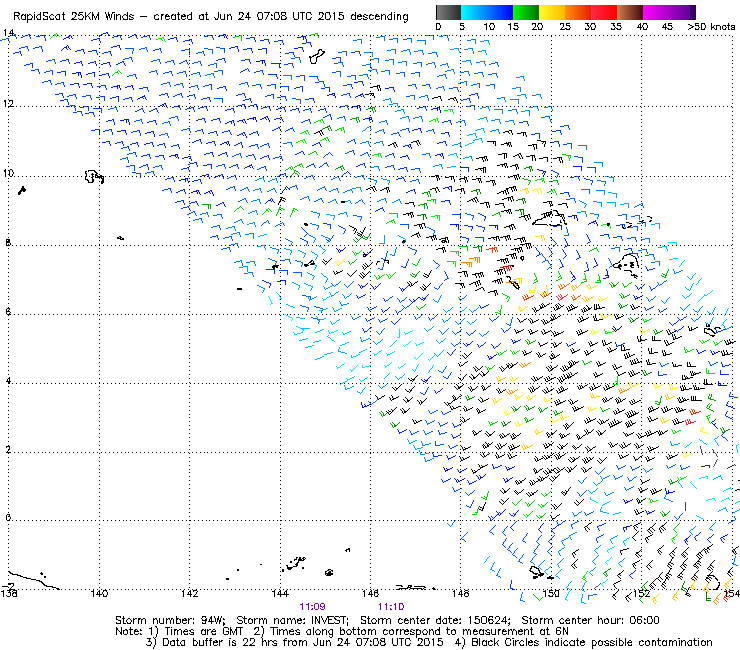Click the longitude label '144'

coord(280,593)
